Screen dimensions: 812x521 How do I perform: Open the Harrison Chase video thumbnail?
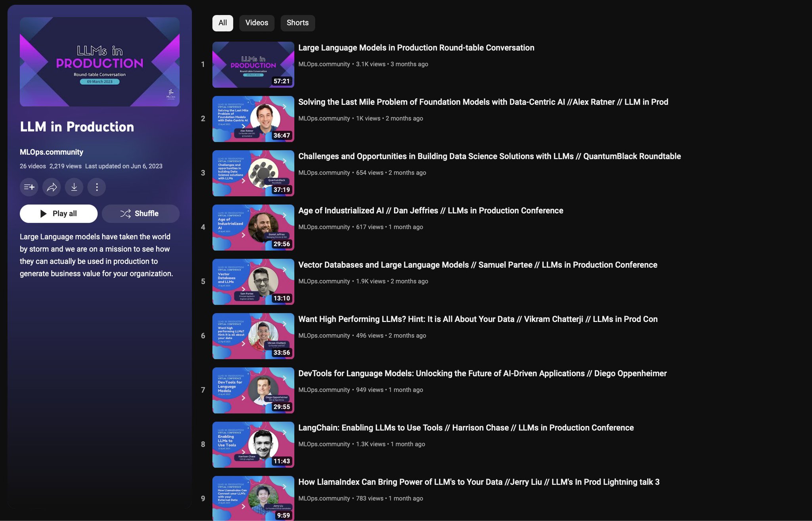(x=253, y=445)
